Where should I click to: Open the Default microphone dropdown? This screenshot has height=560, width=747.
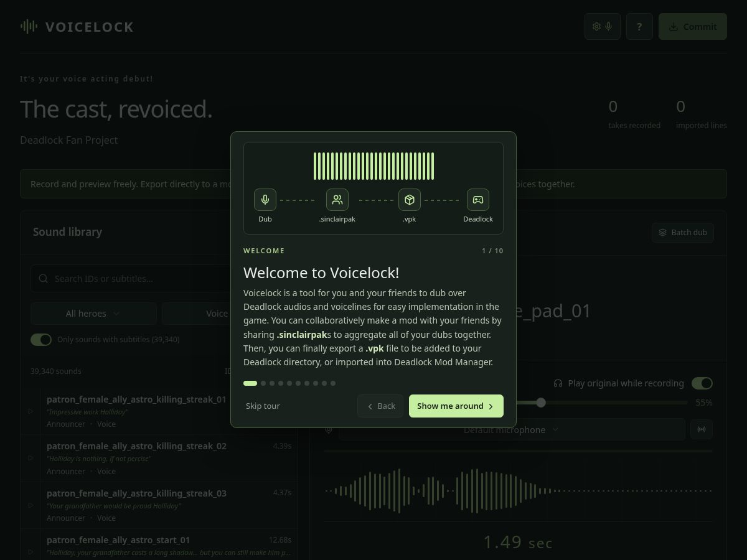512,429
